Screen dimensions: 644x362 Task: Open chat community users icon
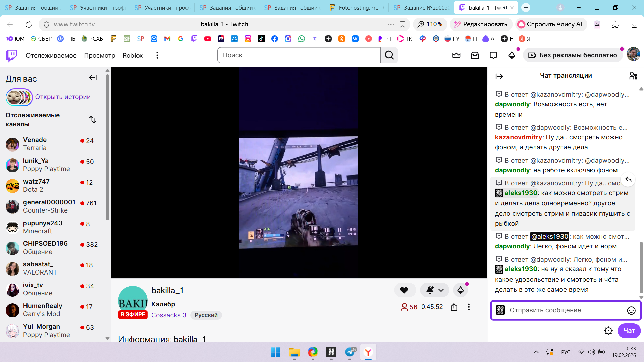(x=633, y=76)
